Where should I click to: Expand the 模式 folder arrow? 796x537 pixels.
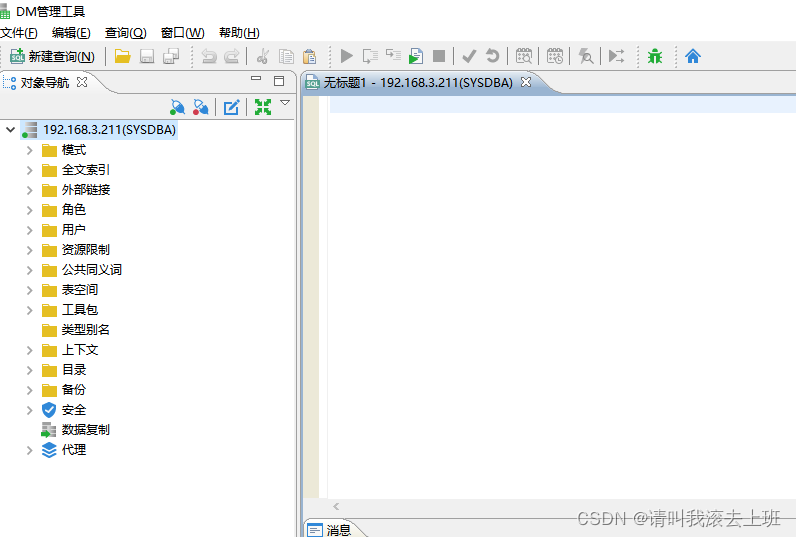tap(29, 150)
